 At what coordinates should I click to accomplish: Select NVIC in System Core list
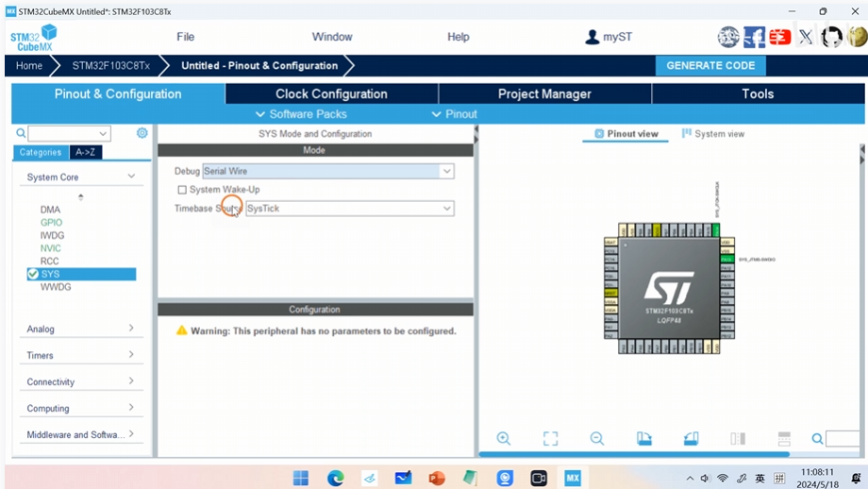click(x=50, y=248)
